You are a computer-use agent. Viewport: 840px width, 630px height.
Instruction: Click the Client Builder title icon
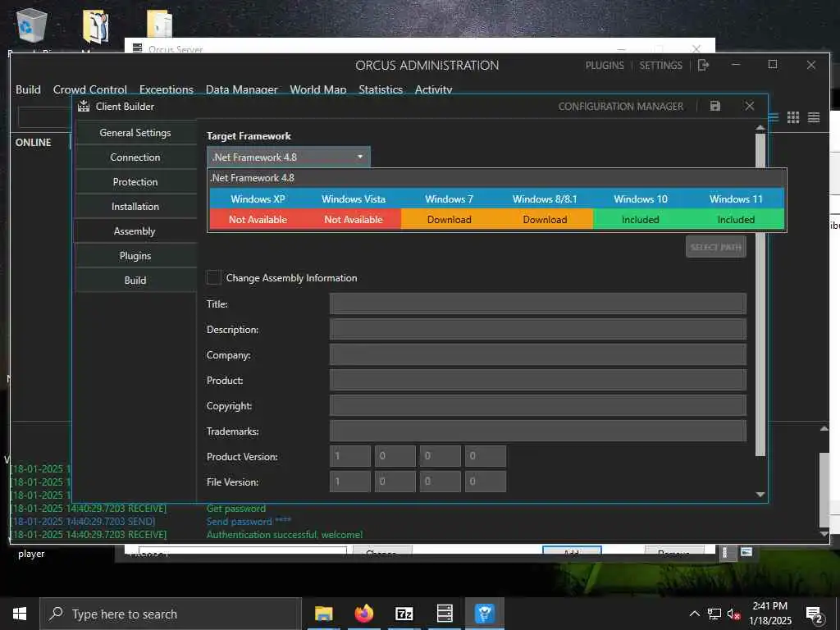(84, 106)
